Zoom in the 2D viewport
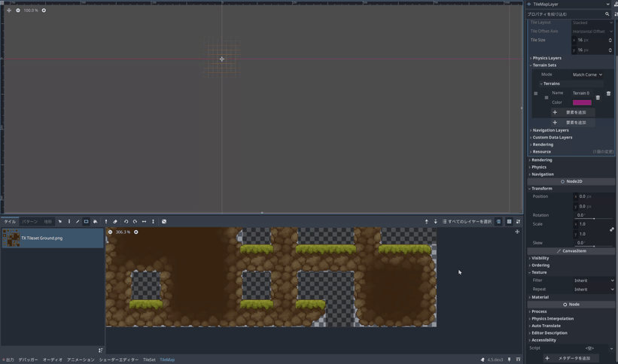 (44, 11)
